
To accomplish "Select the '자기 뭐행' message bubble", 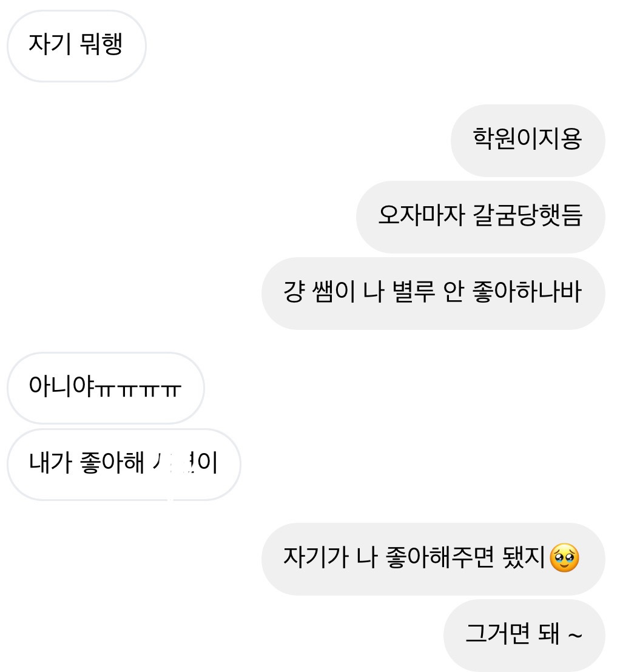I will 77,46.
